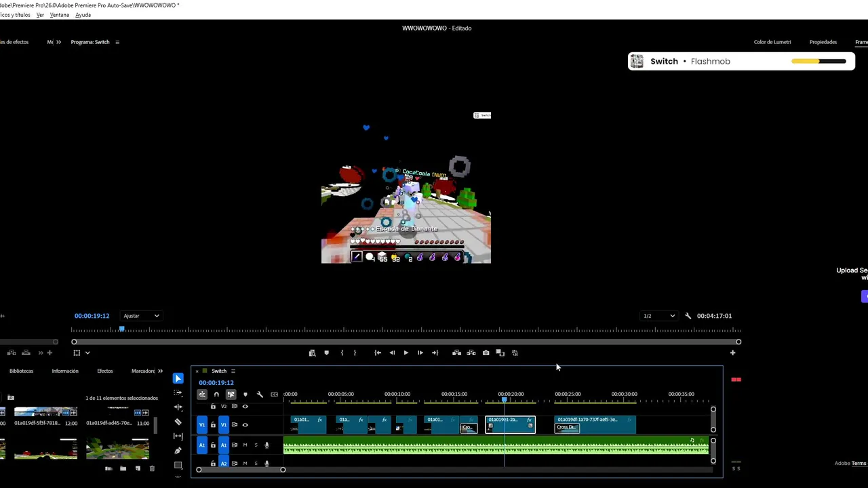Open the Program monitor button editor plus
The width and height of the screenshot is (868, 488).
coord(732,352)
